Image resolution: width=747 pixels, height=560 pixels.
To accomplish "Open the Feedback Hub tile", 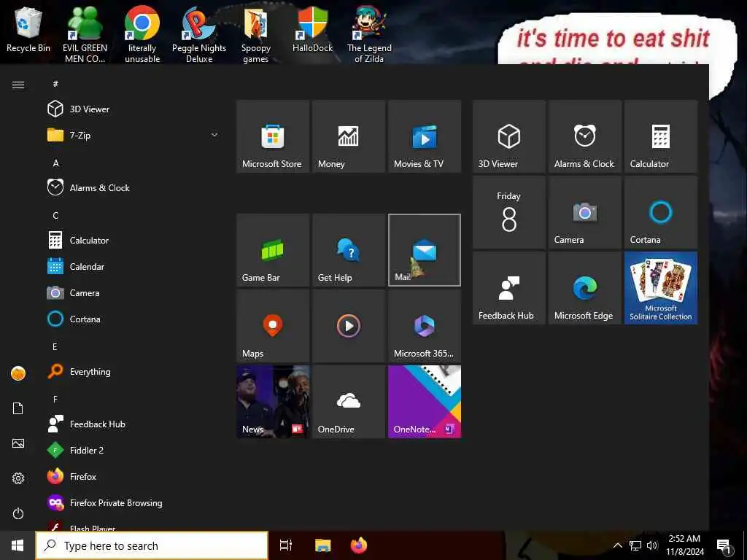I will [508, 288].
